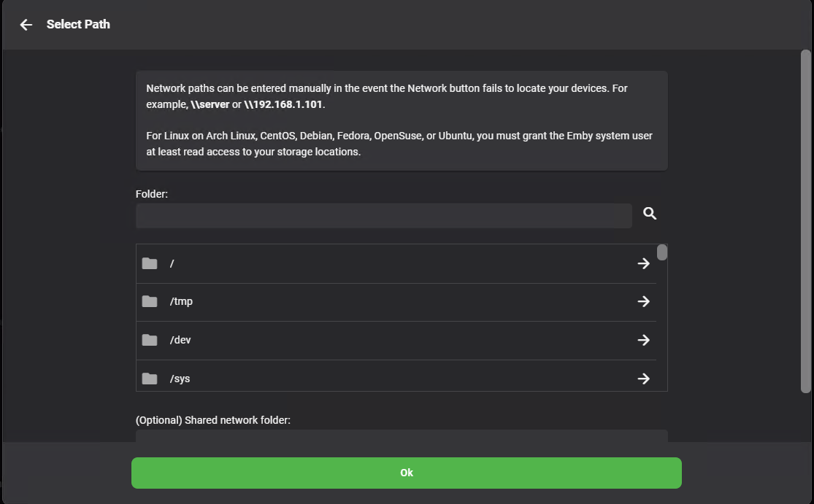This screenshot has width=814, height=504.
Task: Click into the Folder text field
Action: pos(383,215)
